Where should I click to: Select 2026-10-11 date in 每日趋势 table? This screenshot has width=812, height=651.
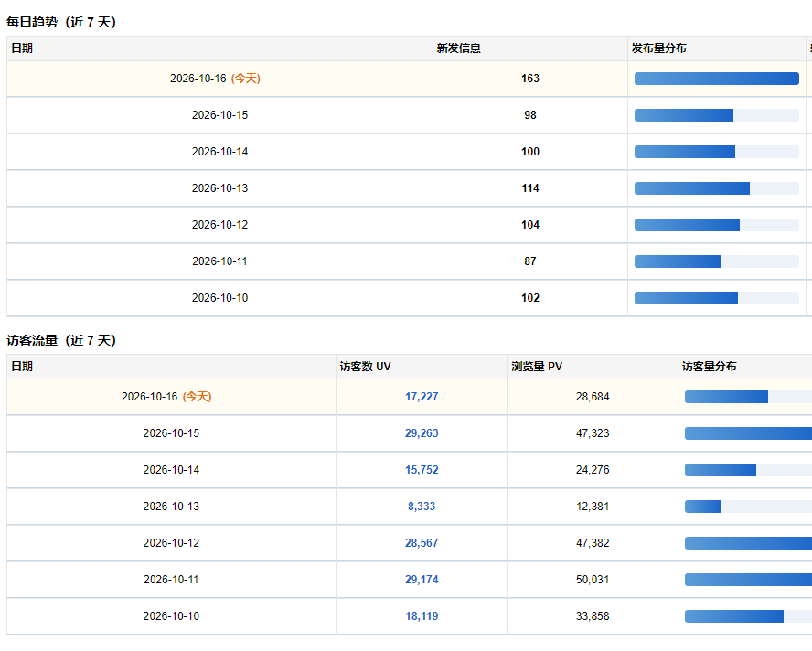click(219, 261)
